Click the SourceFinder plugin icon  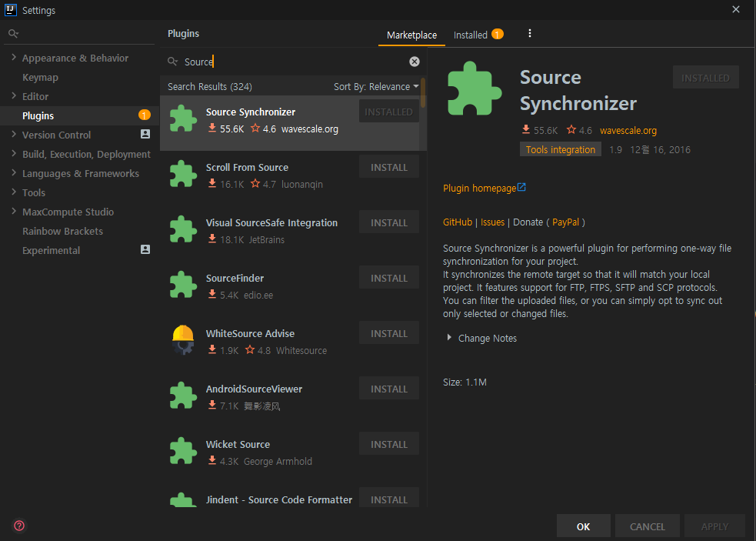click(x=183, y=285)
